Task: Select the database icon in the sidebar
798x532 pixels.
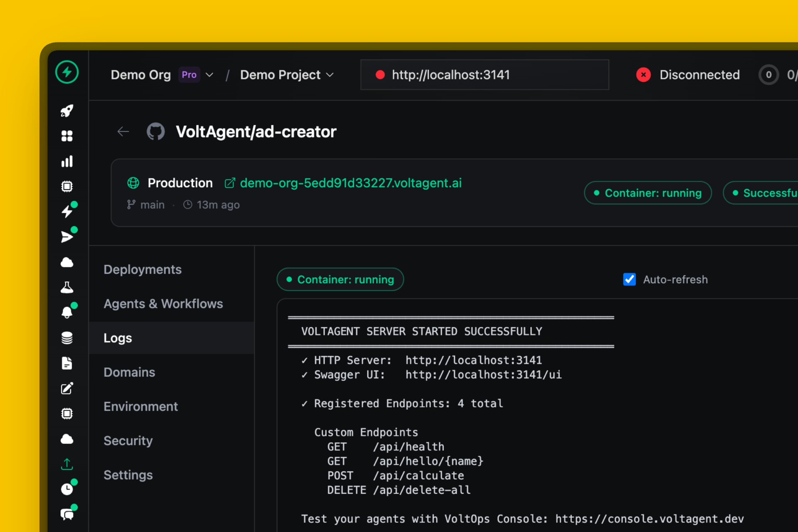Action: [x=67, y=337]
